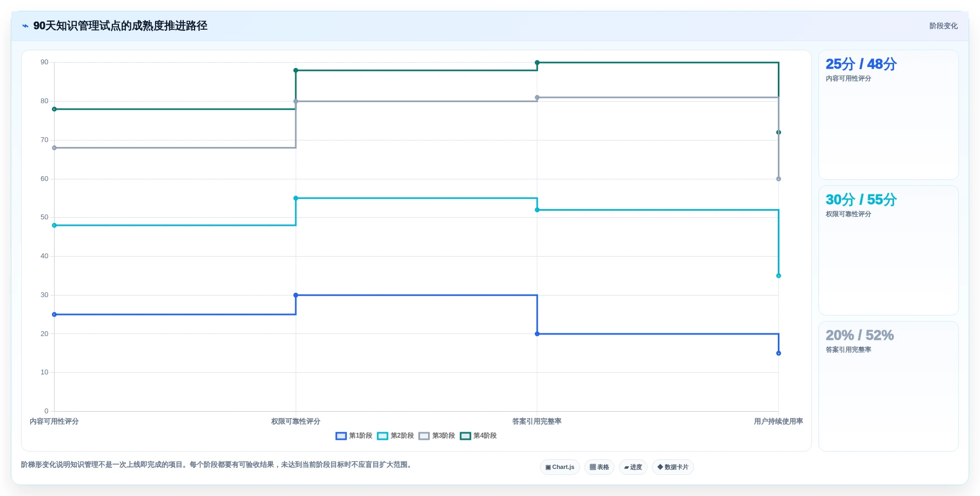Click 第2阶段 point at 权限可靠性评分 (55)

click(x=296, y=198)
